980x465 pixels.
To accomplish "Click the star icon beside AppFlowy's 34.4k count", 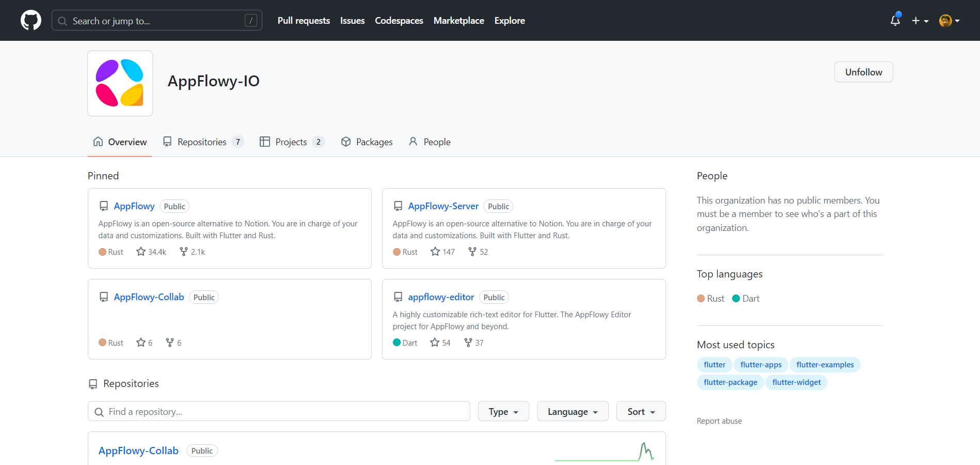I will tap(140, 252).
